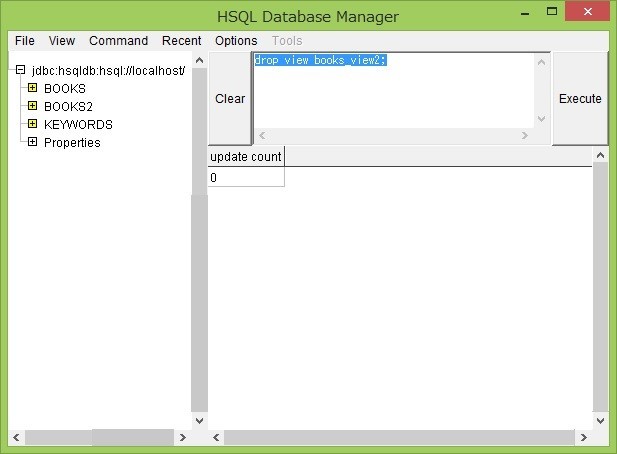The height and width of the screenshot is (454, 617).
Task: Click the SQL editor scroll right arrow
Action: point(525,135)
